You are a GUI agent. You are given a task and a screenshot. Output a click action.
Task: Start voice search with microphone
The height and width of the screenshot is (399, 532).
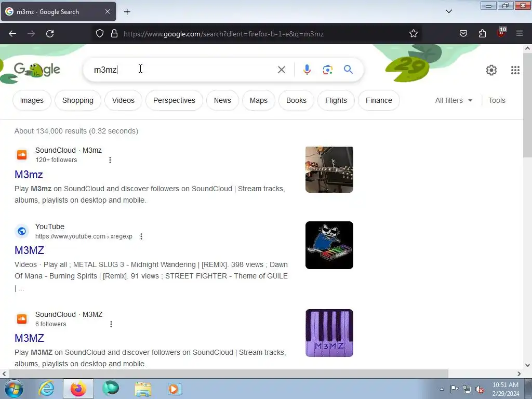click(x=307, y=70)
